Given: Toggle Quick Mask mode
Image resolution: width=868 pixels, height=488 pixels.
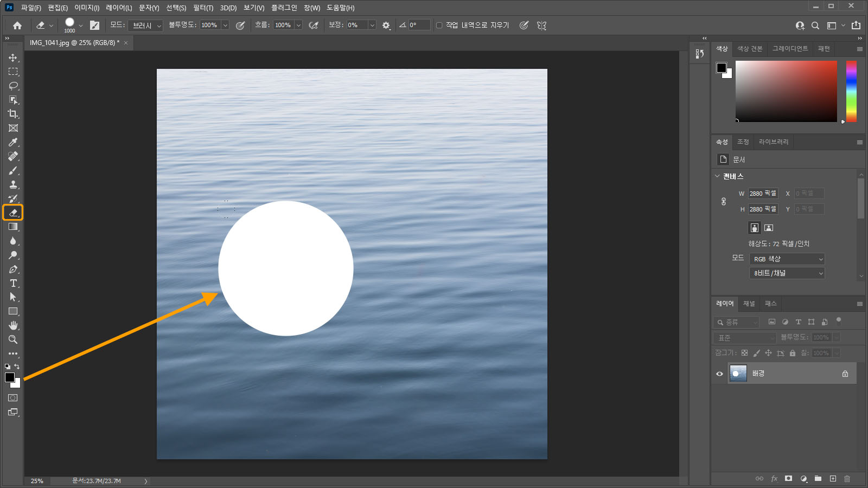Looking at the screenshot, I should click(x=13, y=398).
